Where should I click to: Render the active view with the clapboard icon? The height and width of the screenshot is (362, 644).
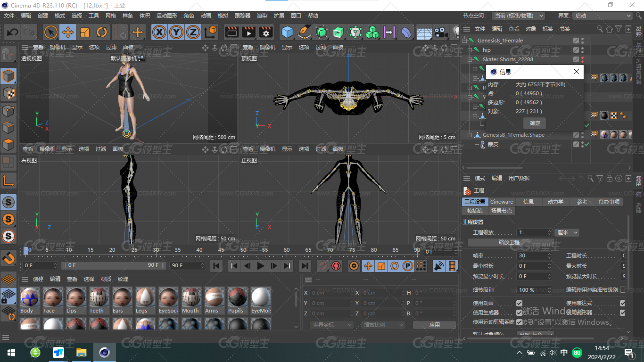coord(232,32)
